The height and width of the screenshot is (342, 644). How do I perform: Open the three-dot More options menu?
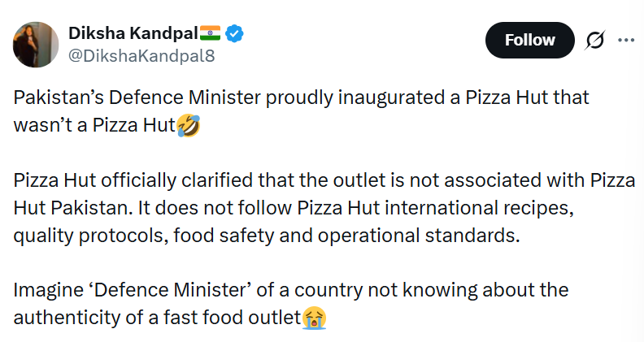[625, 40]
